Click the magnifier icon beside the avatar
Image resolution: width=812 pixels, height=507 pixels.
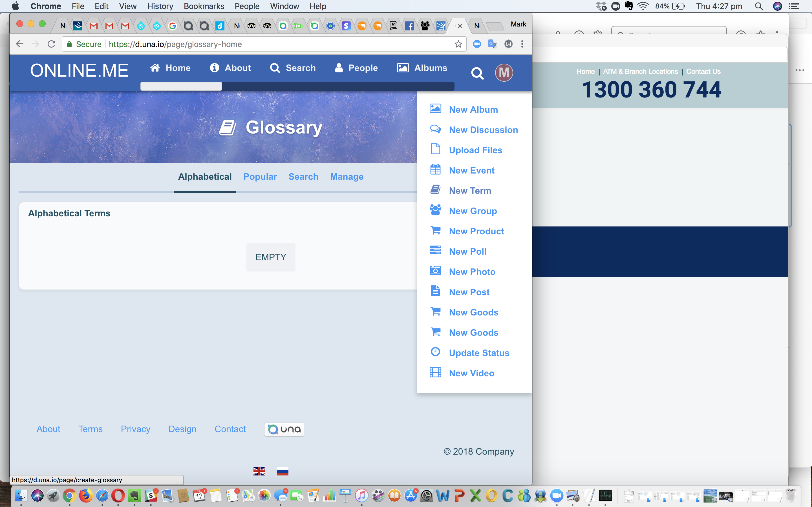click(x=477, y=73)
